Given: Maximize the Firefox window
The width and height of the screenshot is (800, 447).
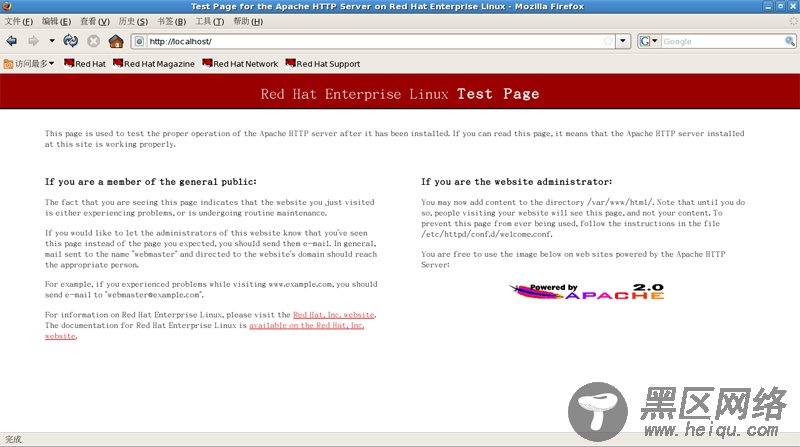Looking at the screenshot, I should pyautogui.click(x=780, y=6).
